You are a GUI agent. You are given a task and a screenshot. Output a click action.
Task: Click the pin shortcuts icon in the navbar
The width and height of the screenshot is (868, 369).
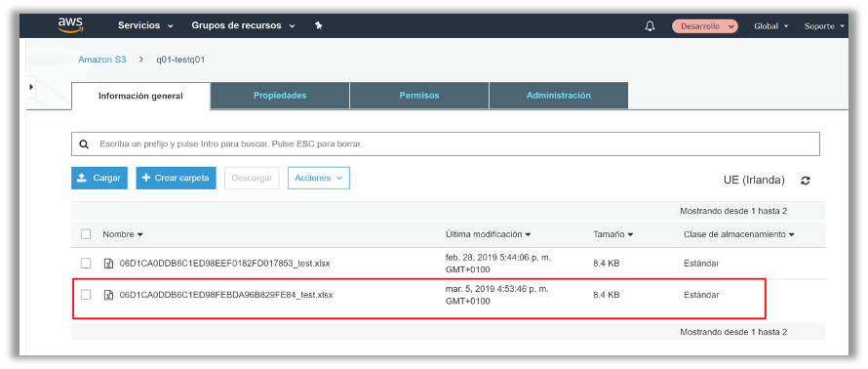[x=318, y=25]
